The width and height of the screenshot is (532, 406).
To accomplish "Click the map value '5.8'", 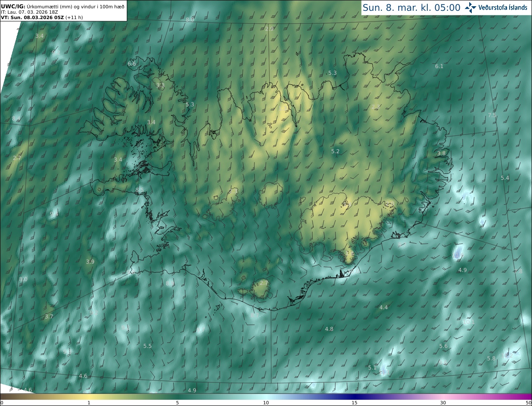I will pyautogui.click(x=491, y=358).
